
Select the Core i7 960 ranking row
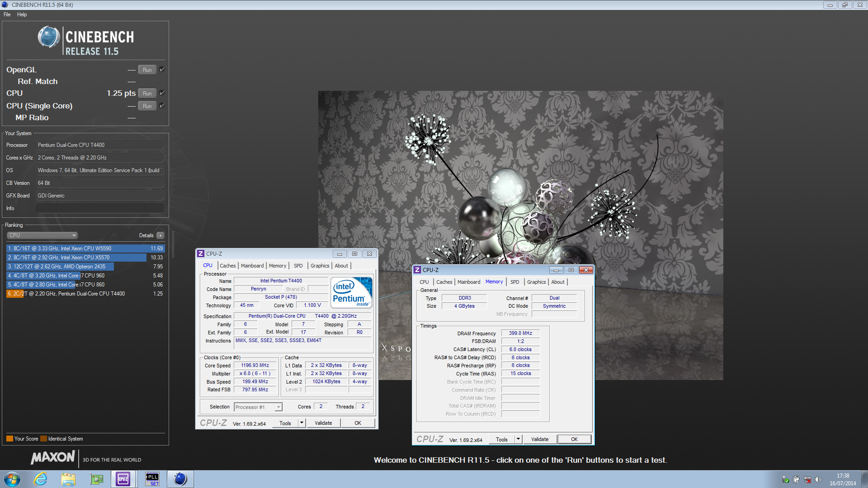pyautogui.click(x=85, y=276)
